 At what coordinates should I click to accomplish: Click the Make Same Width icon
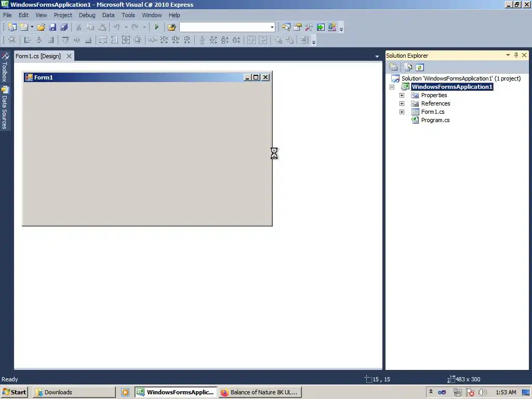[103, 40]
